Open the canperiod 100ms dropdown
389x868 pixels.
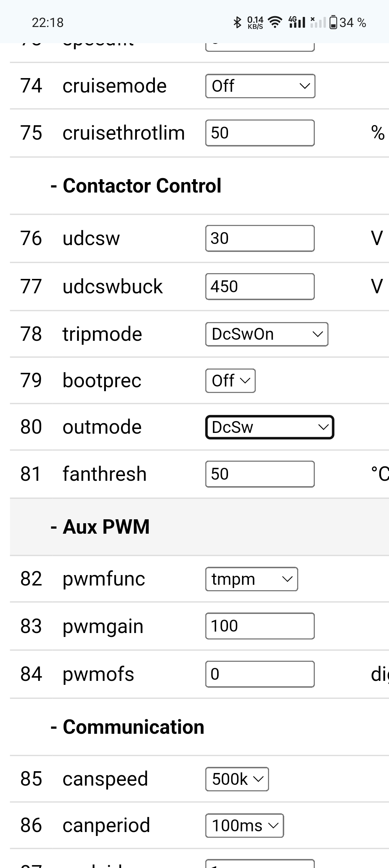tap(245, 826)
